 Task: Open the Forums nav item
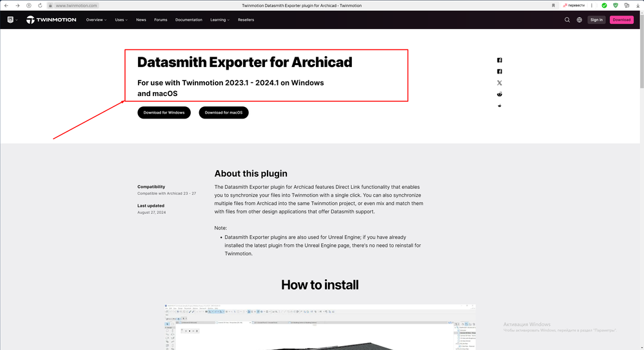click(x=161, y=20)
